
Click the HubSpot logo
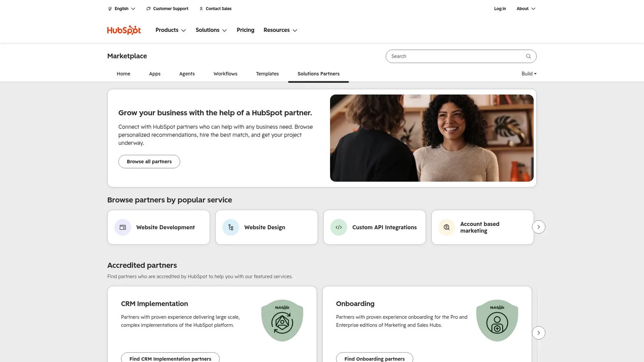pos(124,30)
